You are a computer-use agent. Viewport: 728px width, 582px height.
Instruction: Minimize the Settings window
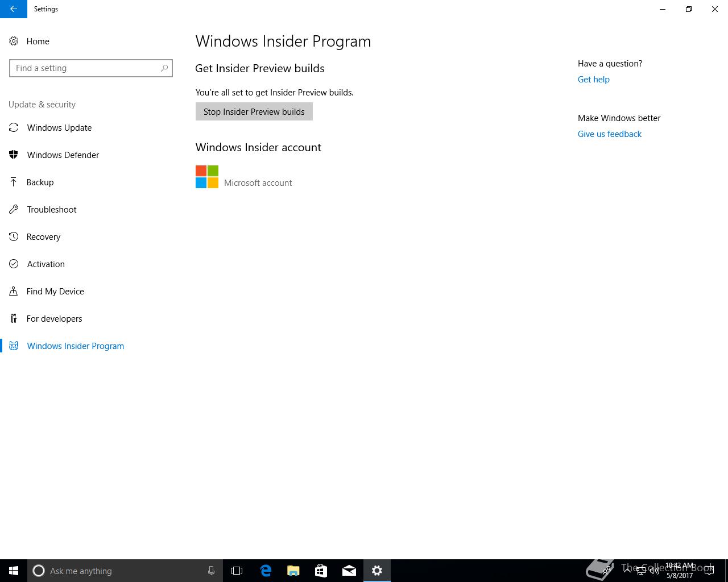pyautogui.click(x=663, y=9)
